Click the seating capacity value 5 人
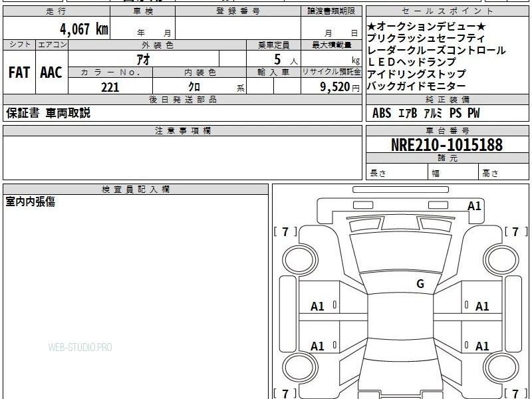This screenshot has height=399, width=532. (285, 60)
